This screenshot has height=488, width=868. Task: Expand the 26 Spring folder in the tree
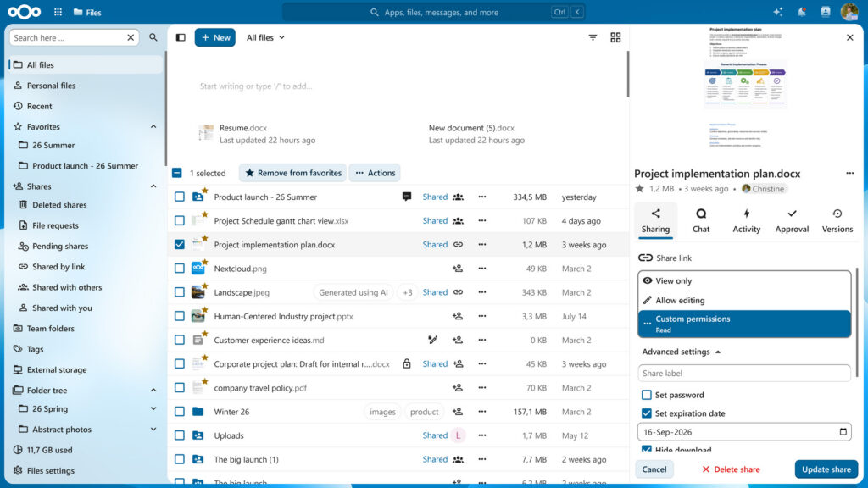click(x=153, y=409)
